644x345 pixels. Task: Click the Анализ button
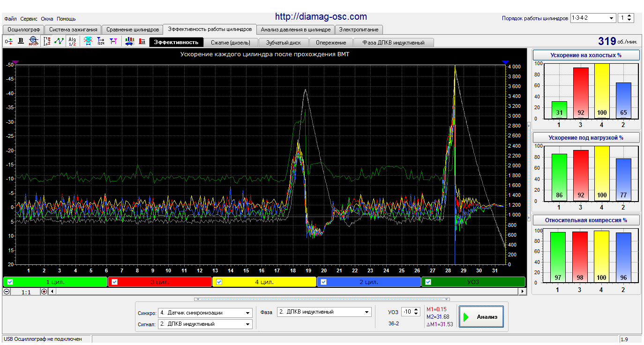[x=481, y=317]
